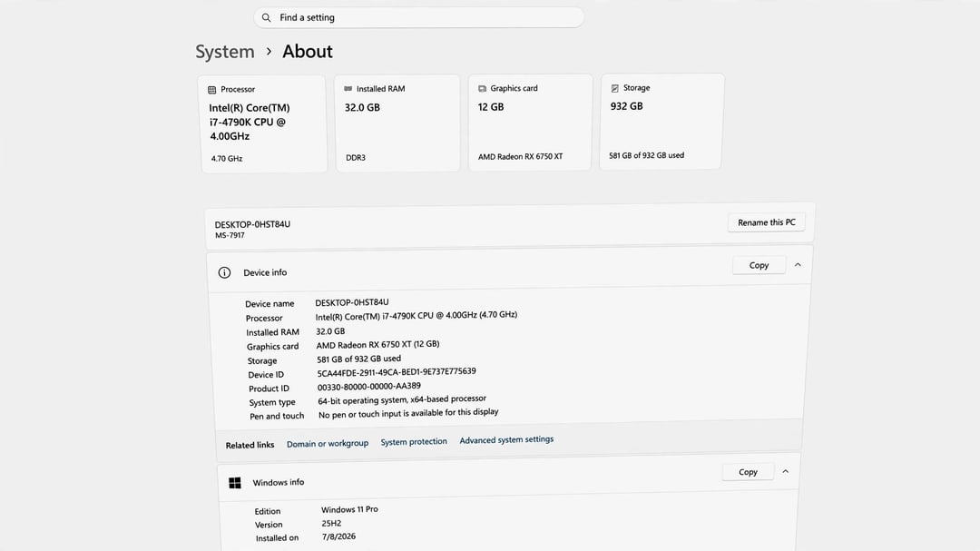
Task: Click the About page heading
Action: coord(308,51)
